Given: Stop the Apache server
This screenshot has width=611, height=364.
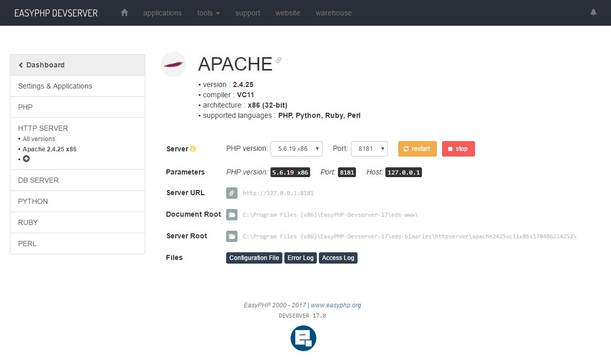Looking at the screenshot, I should 458,148.
